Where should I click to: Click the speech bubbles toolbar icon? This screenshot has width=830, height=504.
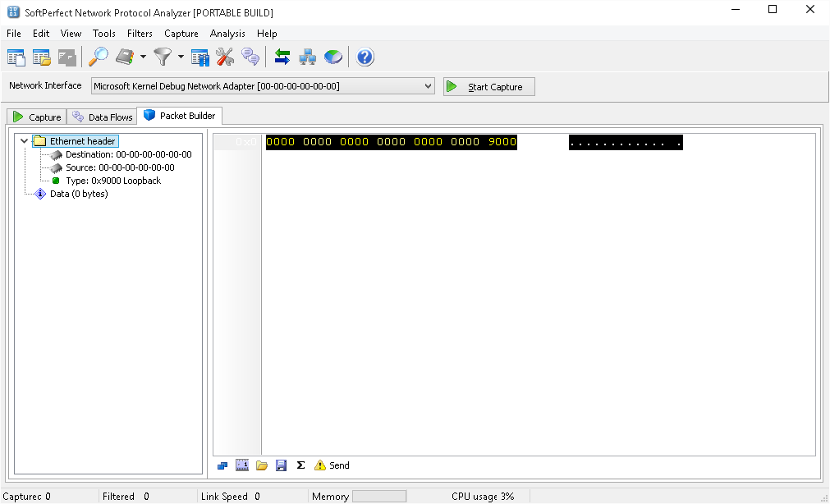click(x=250, y=57)
